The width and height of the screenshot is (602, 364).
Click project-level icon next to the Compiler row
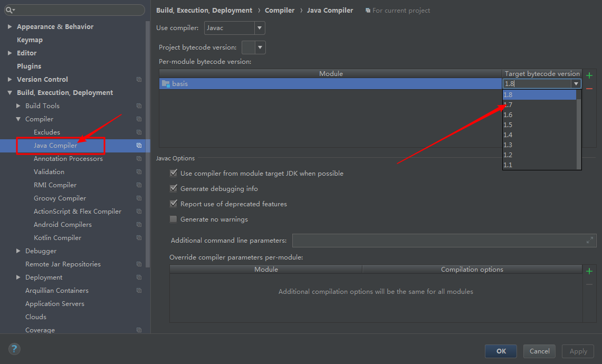pyautogui.click(x=139, y=119)
